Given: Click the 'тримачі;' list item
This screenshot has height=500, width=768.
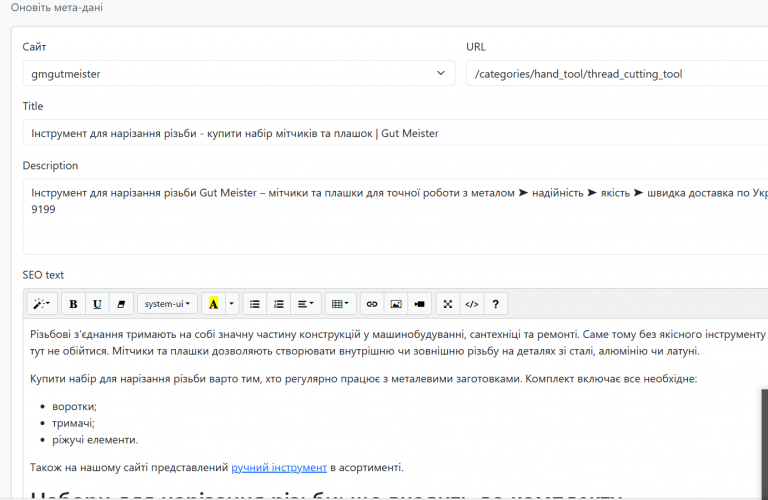Looking at the screenshot, I should tap(73, 423).
